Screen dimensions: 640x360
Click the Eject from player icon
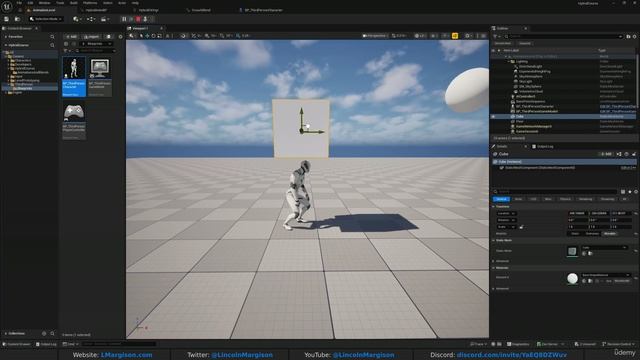pos(145,19)
